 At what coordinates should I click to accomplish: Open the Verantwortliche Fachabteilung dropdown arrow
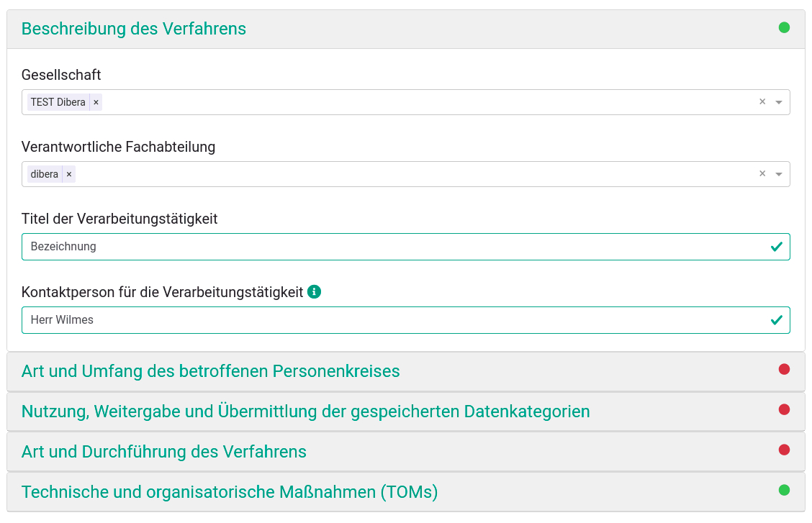point(778,174)
